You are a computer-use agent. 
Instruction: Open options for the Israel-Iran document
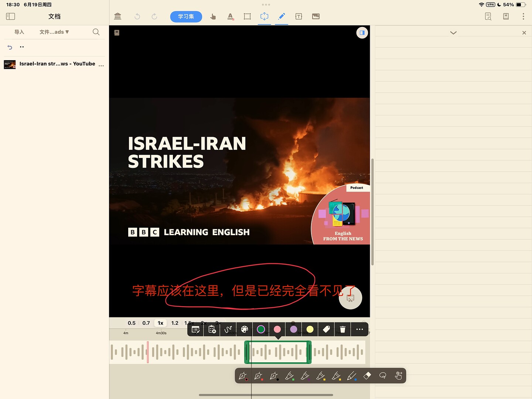[101, 65]
